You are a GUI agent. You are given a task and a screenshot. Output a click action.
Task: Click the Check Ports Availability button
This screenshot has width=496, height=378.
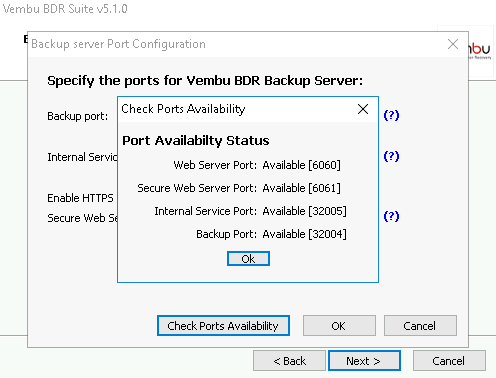(x=223, y=326)
